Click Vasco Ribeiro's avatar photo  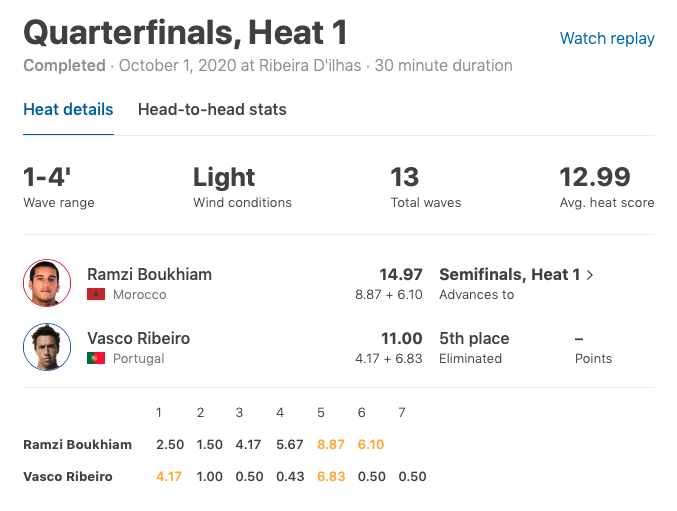(x=47, y=347)
